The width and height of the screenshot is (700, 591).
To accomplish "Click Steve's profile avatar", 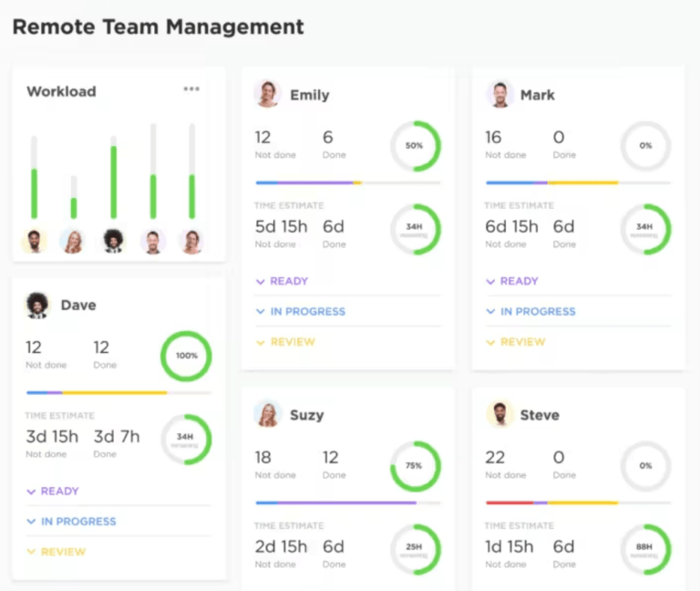I will click(499, 414).
